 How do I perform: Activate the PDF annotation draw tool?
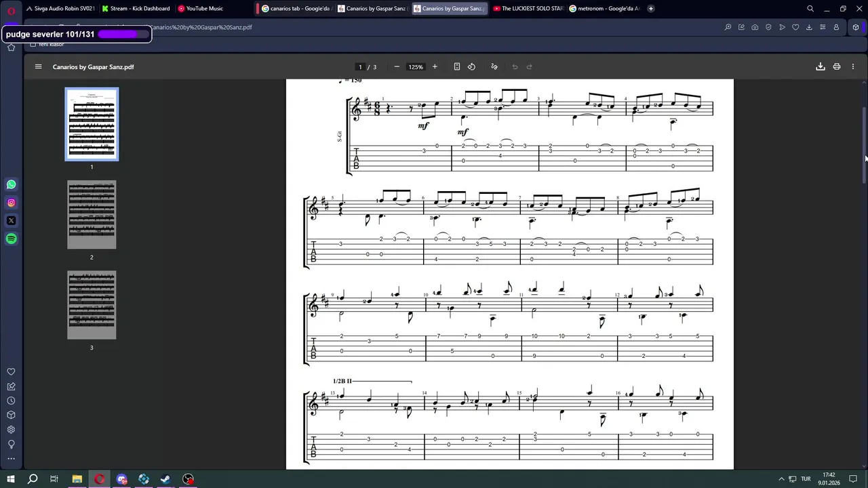pos(494,66)
